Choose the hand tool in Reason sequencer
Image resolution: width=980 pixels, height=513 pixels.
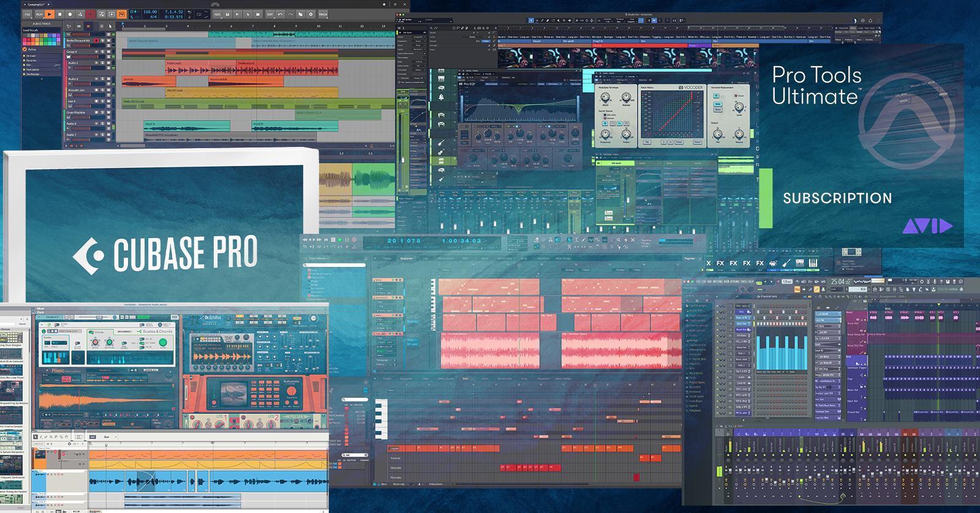click(x=66, y=437)
